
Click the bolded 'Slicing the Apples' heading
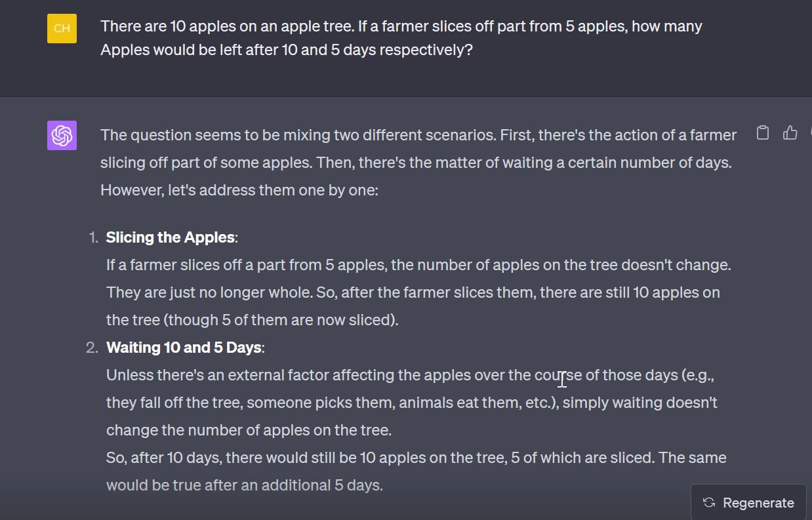pos(171,237)
